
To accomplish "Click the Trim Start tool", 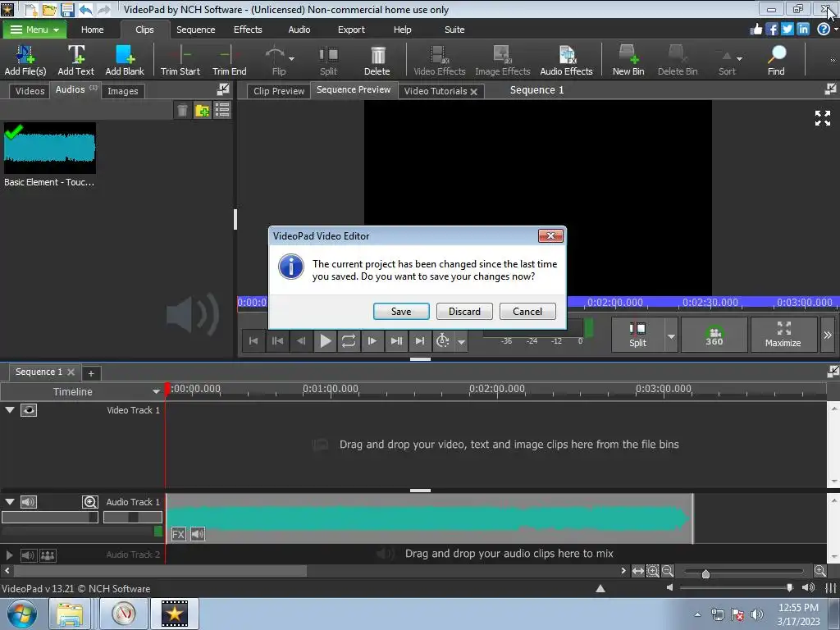I will click(180, 60).
